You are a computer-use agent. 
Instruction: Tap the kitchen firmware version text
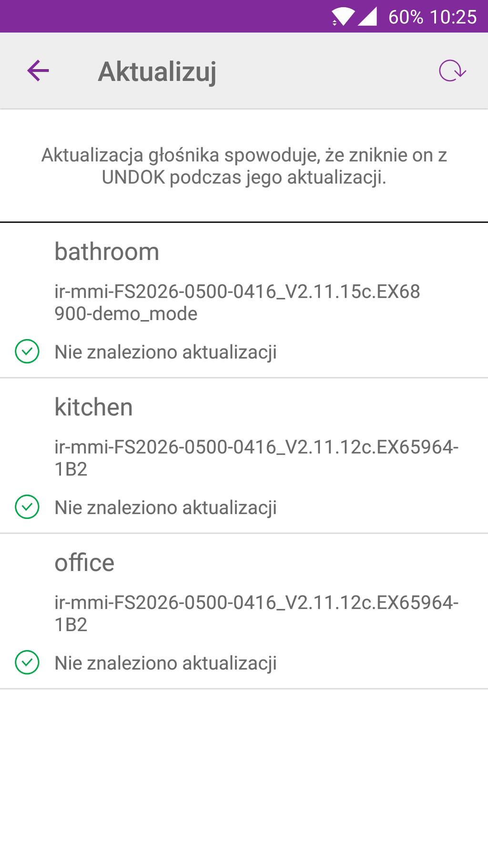pyautogui.click(x=256, y=458)
